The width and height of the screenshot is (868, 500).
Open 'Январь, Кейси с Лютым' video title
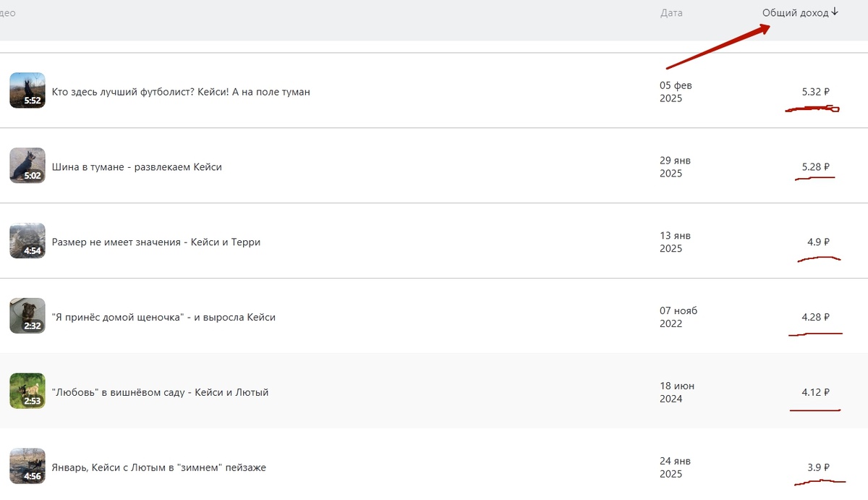(x=158, y=468)
